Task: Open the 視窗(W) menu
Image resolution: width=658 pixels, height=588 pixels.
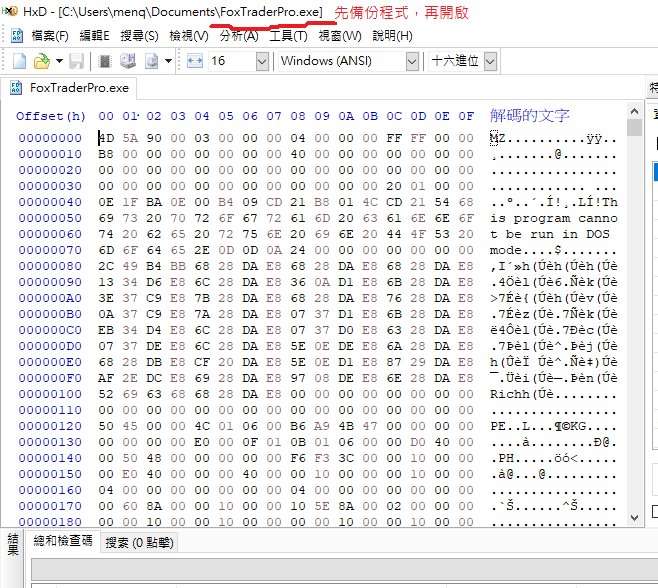Action: pyautogui.click(x=340, y=36)
